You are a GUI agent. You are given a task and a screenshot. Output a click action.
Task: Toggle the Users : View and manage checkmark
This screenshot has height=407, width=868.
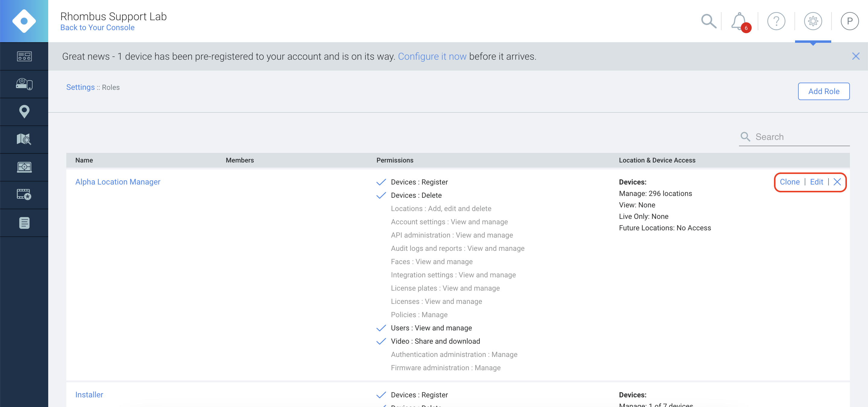381,328
